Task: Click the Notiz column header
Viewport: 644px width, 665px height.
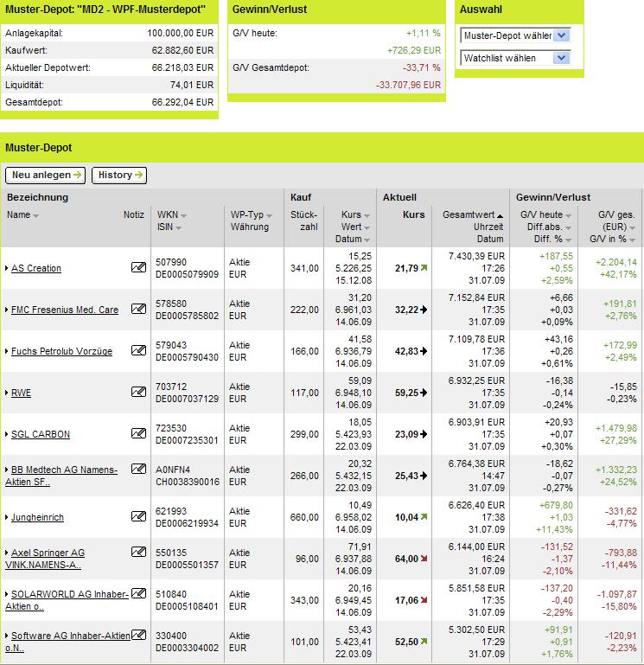Action: point(134,214)
